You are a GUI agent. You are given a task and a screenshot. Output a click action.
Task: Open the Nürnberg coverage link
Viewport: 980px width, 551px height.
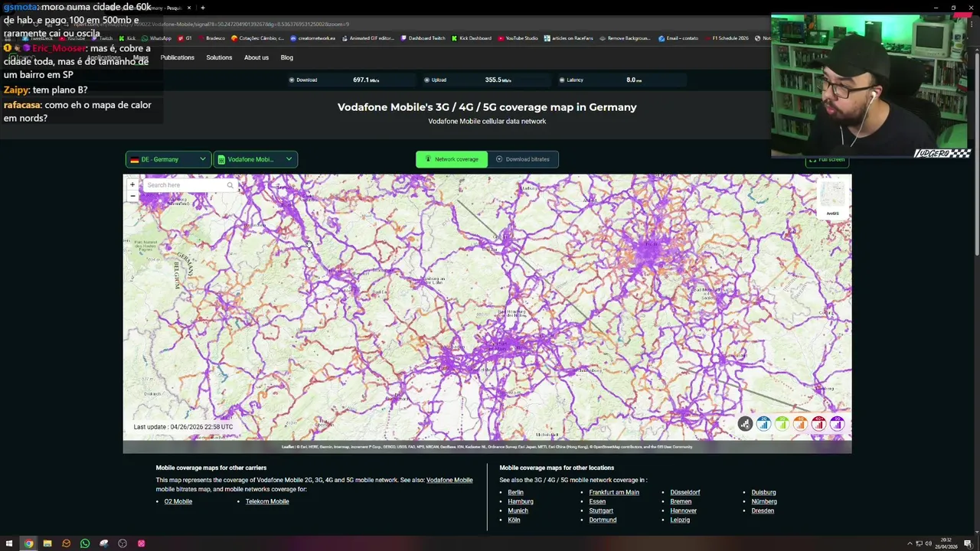click(764, 501)
